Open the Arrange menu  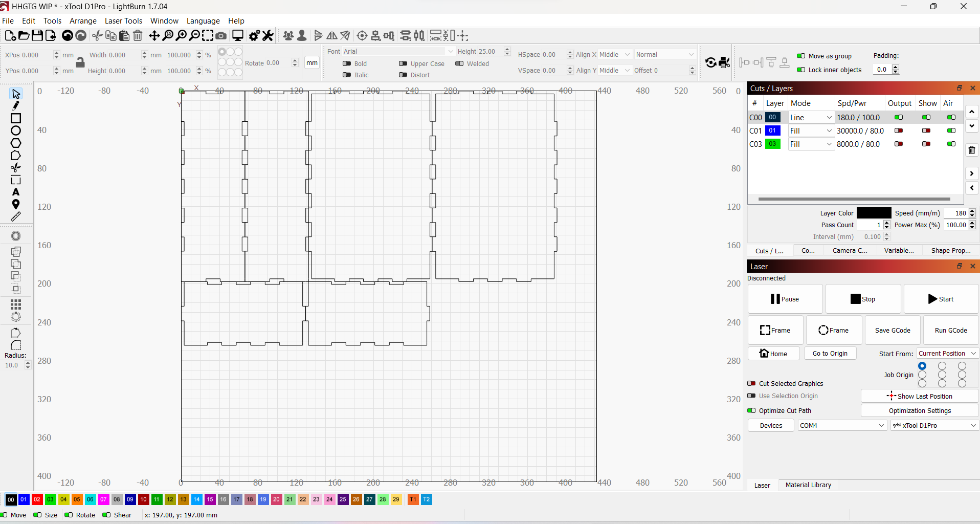(x=83, y=21)
